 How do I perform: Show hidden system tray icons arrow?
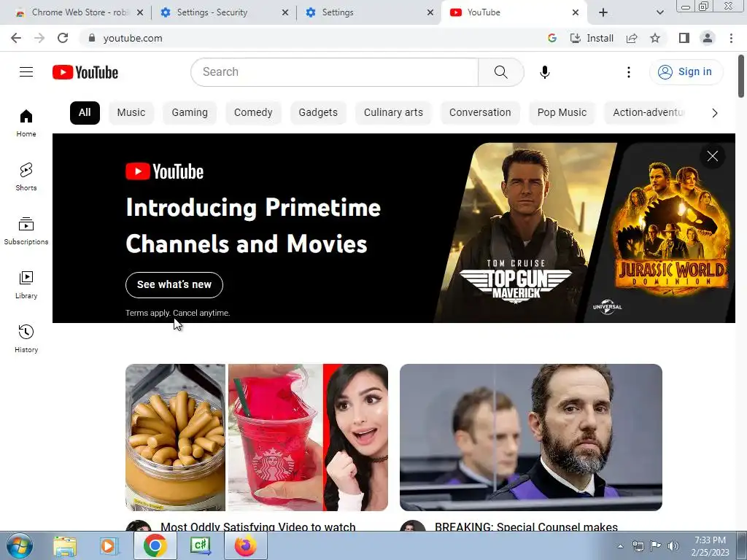(620, 545)
